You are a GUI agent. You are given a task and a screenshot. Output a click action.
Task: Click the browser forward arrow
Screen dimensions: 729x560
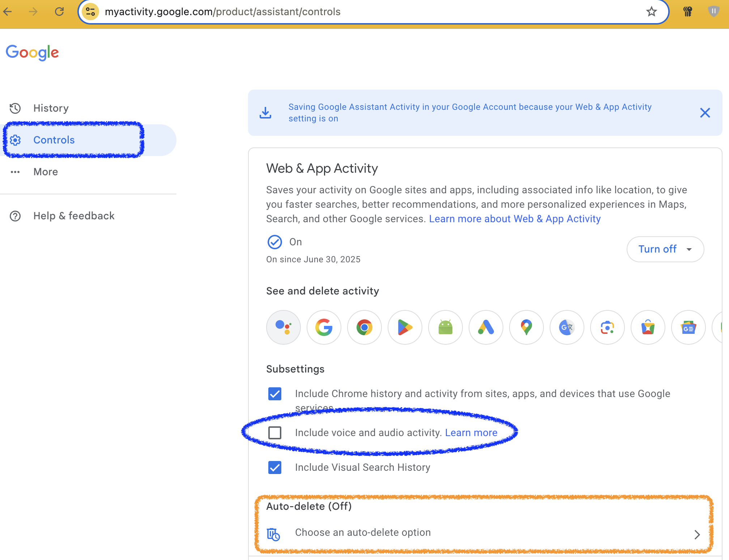[x=33, y=12]
